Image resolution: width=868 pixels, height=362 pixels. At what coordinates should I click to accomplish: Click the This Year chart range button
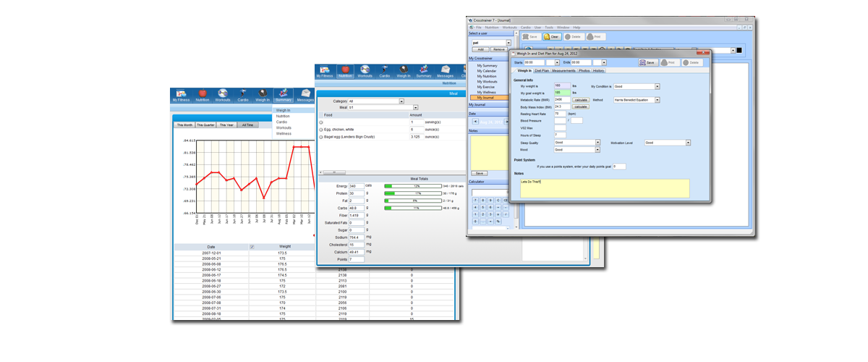226,125
